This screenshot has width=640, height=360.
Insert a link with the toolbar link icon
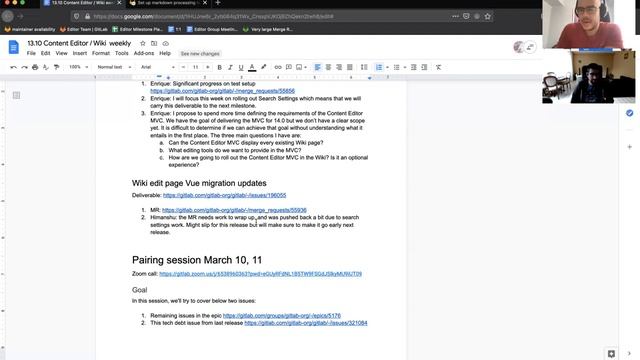[x=278, y=67]
